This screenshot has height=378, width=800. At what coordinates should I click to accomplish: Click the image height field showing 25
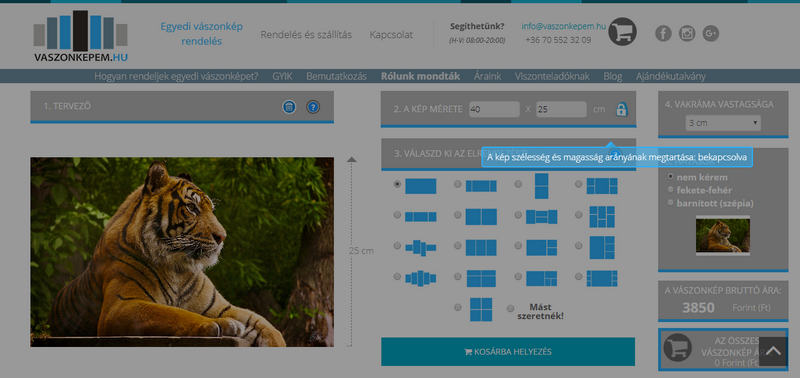click(x=561, y=109)
